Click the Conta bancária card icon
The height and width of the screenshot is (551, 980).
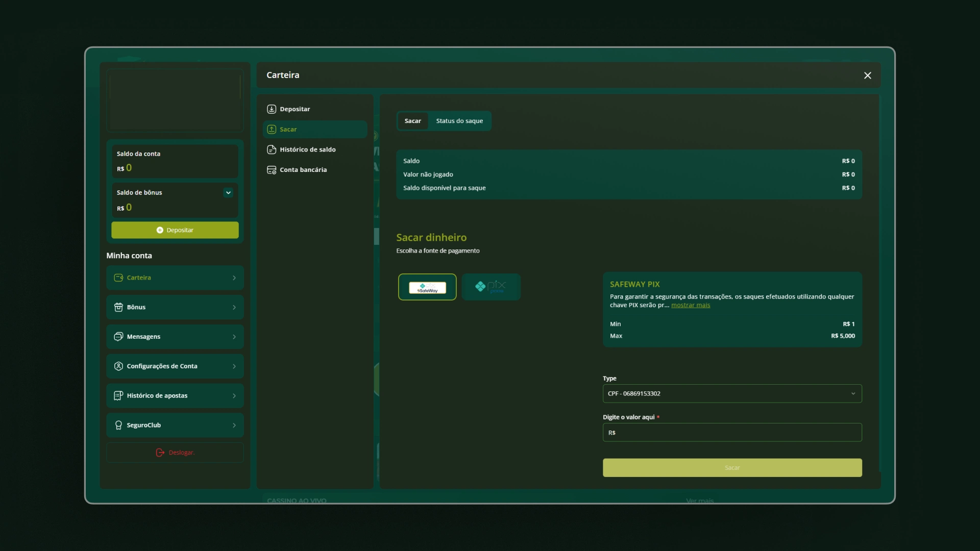[272, 170]
